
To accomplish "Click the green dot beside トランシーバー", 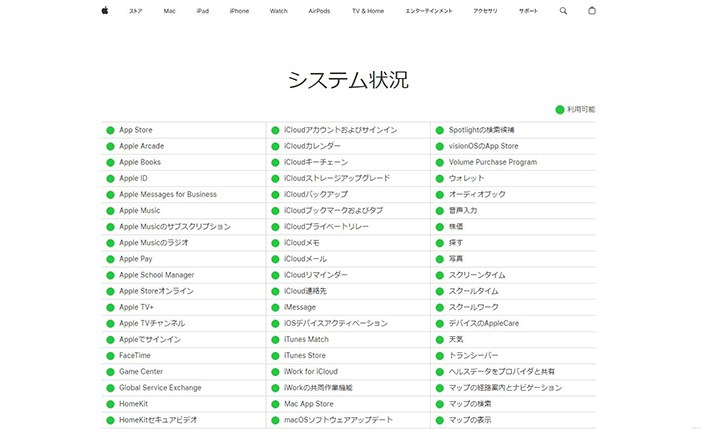I will click(x=440, y=356).
